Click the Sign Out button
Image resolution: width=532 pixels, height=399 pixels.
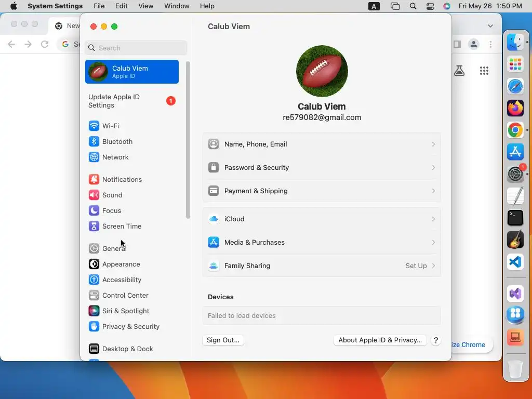click(223, 340)
